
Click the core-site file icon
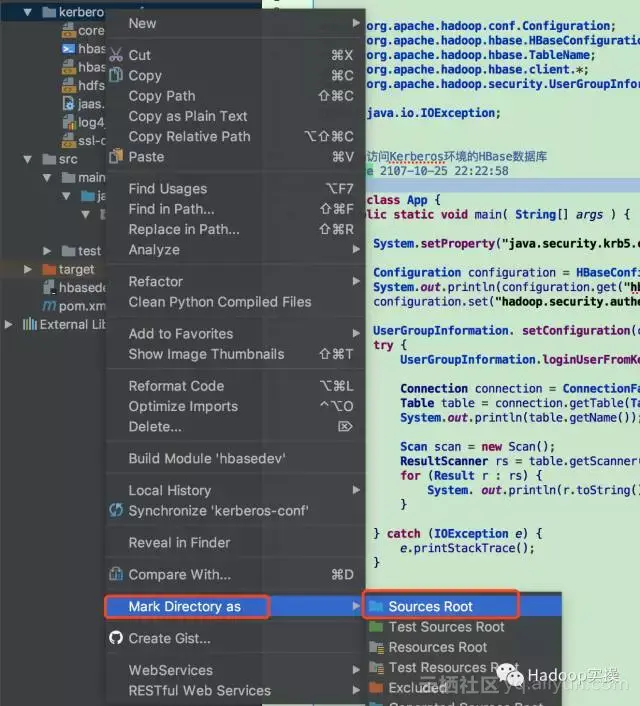(x=69, y=30)
